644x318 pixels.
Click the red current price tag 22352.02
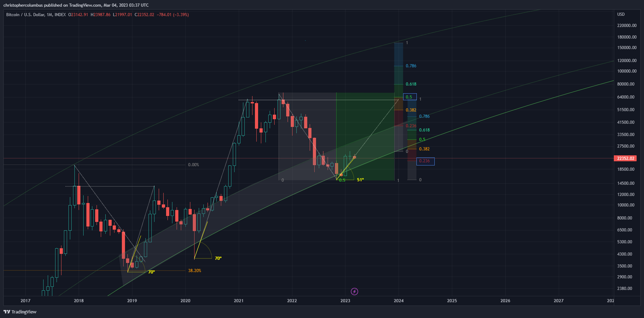626,158
